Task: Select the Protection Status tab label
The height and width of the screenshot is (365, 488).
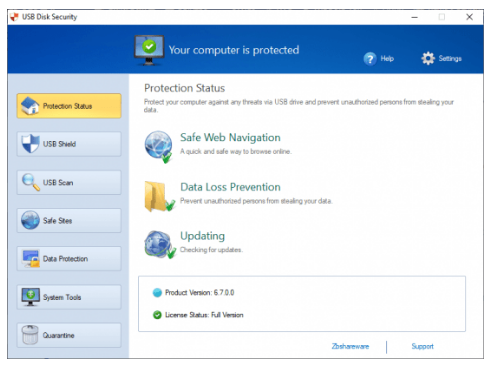Action: point(67,106)
